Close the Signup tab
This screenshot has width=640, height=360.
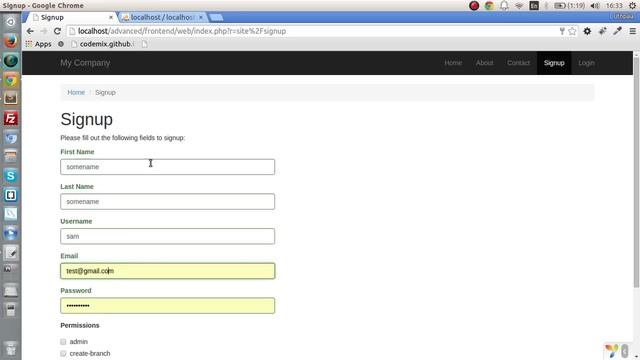(111, 18)
